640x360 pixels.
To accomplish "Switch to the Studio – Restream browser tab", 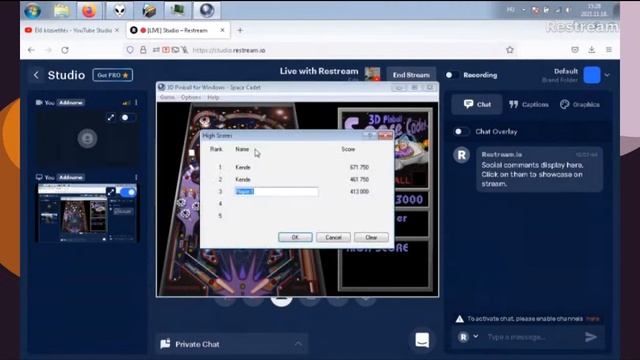I will tap(178, 30).
